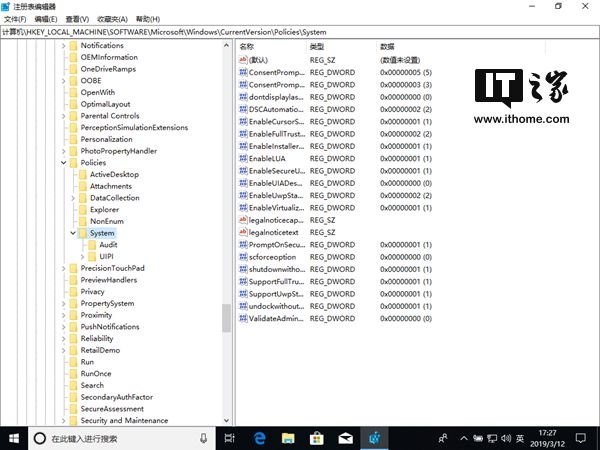Image resolution: width=600 pixels, height=450 pixels.
Task: Expand the DataCollection key
Action: (73, 198)
